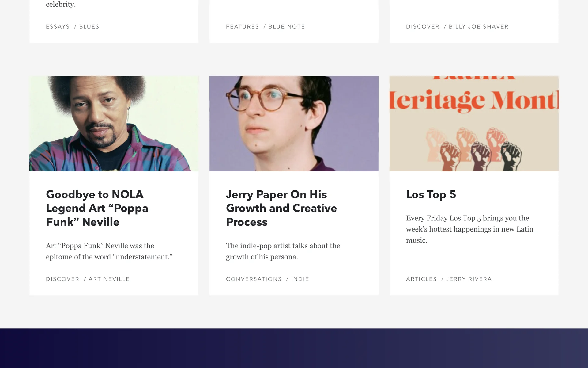Image resolution: width=588 pixels, height=368 pixels.
Task: Select the CONVERSATIONS category link
Action: (x=254, y=279)
